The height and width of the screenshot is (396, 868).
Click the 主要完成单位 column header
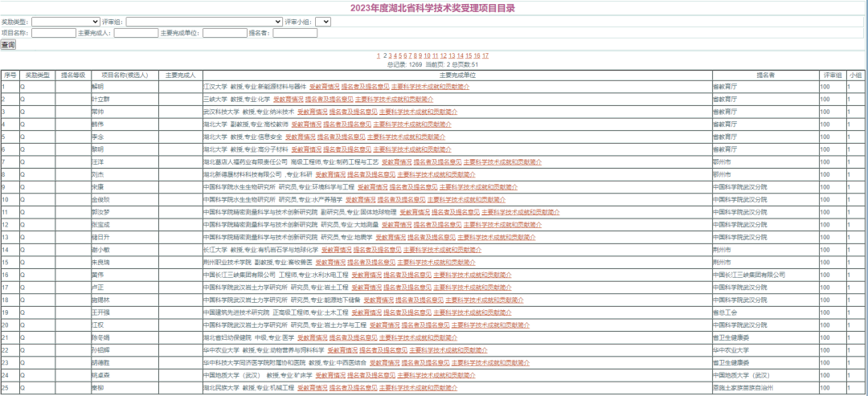click(x=458, y=75)
